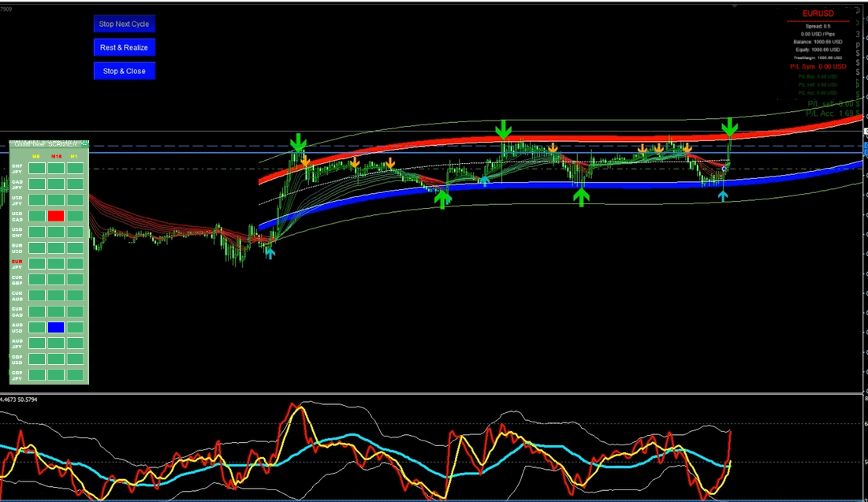Click the leftmost large green sell arrow
Viewport: 868px width, 502px height.
pos(298,142)
